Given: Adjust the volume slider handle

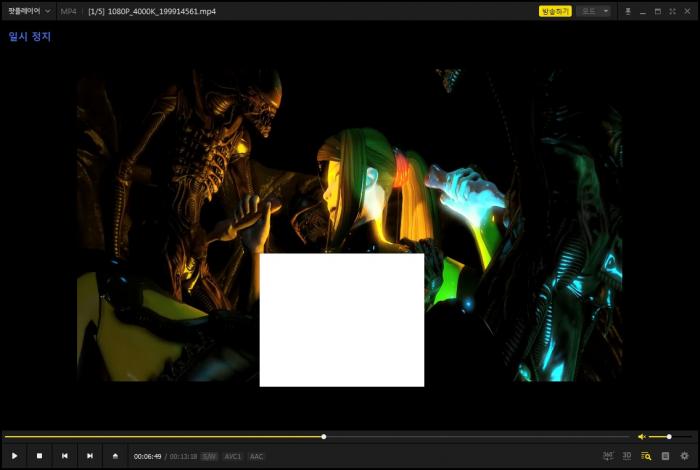Looking at the screenshot, I should (x=669, y=437).
